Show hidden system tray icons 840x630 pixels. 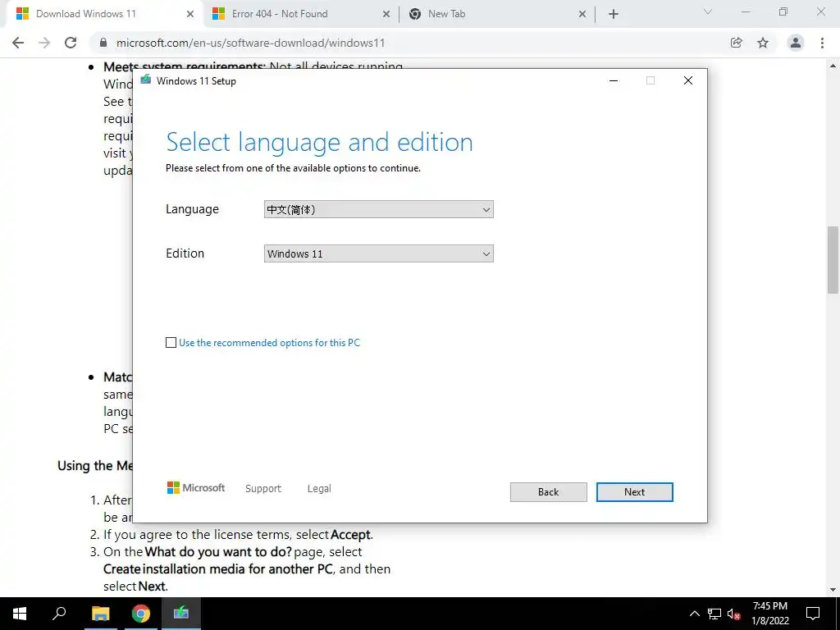point(694,614)
